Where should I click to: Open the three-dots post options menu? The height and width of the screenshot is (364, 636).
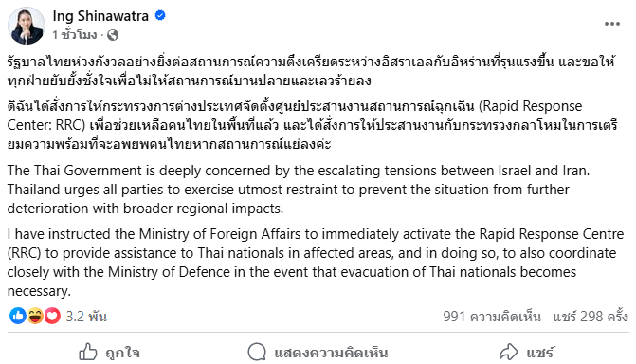pos(611,24)
